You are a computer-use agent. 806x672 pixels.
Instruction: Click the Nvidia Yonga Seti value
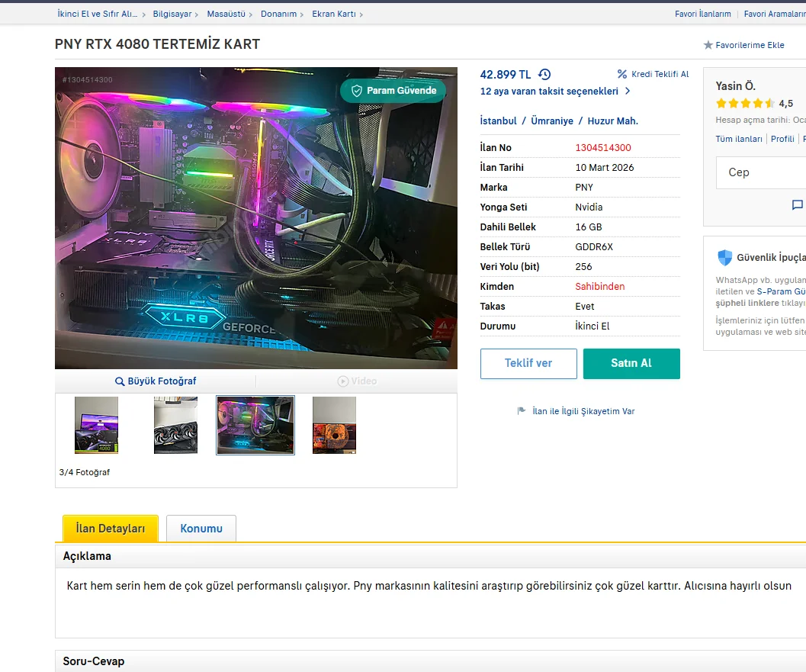pos(589,207)
